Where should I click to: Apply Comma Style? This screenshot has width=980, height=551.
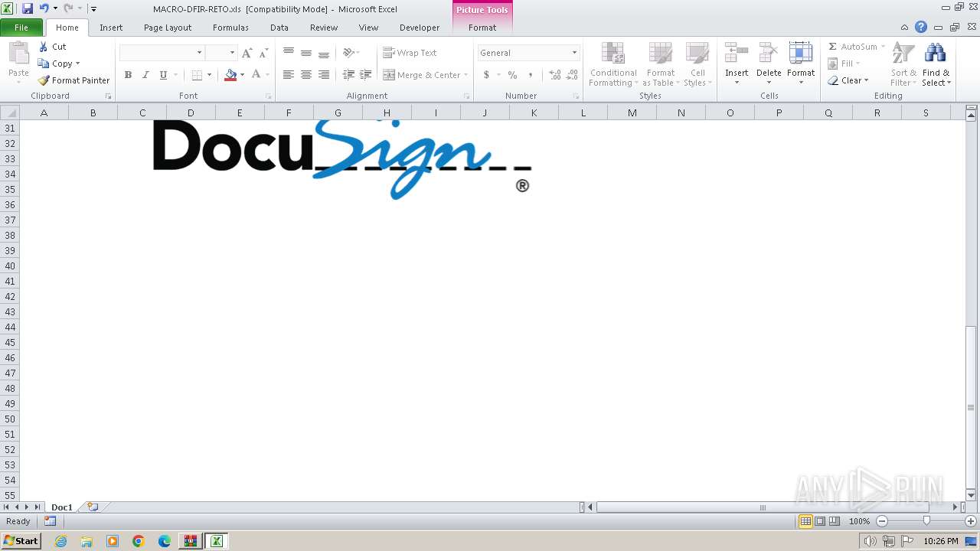click(x=531, y=75)
